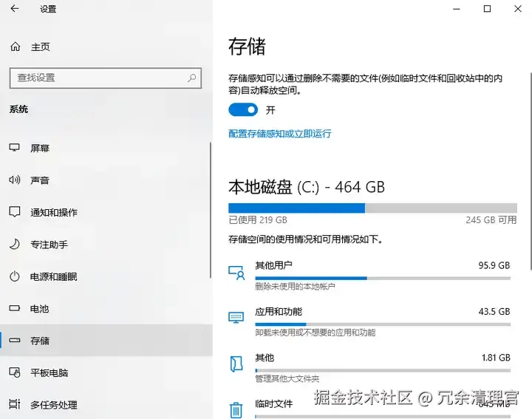Click the sidebar vertical scrollbar
This screenshot has width=532, height=419.
tap(211, 211)
